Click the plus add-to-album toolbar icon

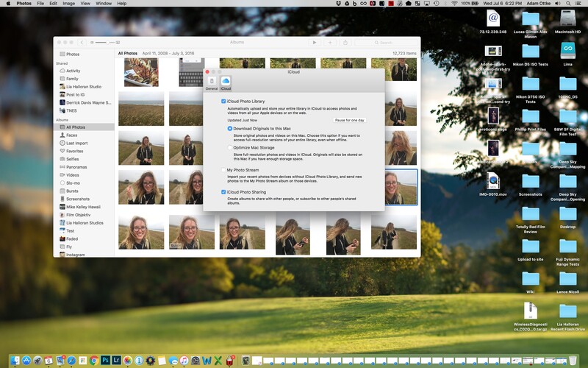click(330, 43)
